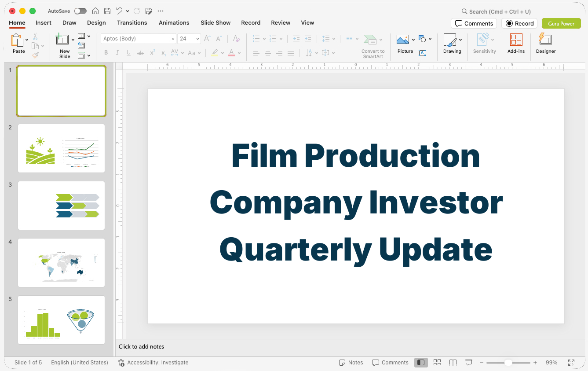Viewport: 588px width, 371px height.
Task: Open the Review tab
Action: (x=281, y=23)
